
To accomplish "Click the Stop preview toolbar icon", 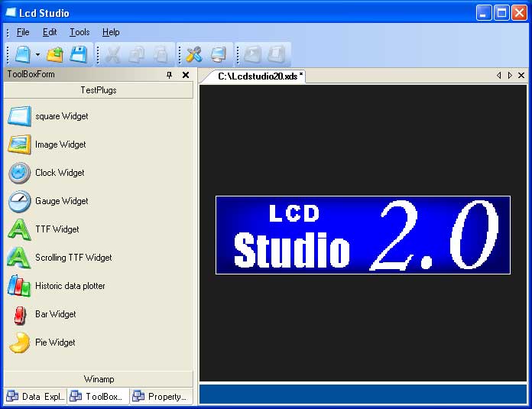I will pyautogui.click(x=276, y=54).
